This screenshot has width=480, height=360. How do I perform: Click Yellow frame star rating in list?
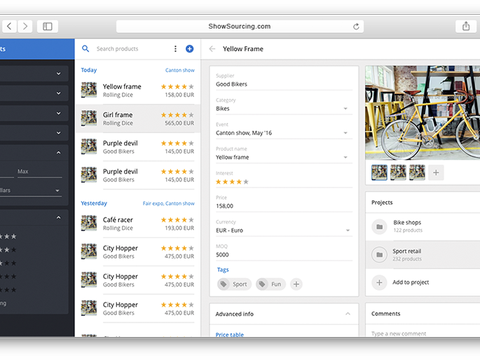[x=177, y=87]
